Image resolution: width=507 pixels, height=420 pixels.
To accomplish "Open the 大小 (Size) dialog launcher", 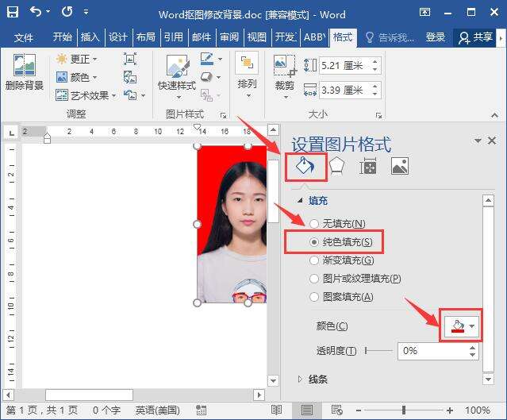I will [x=378, y=115].
